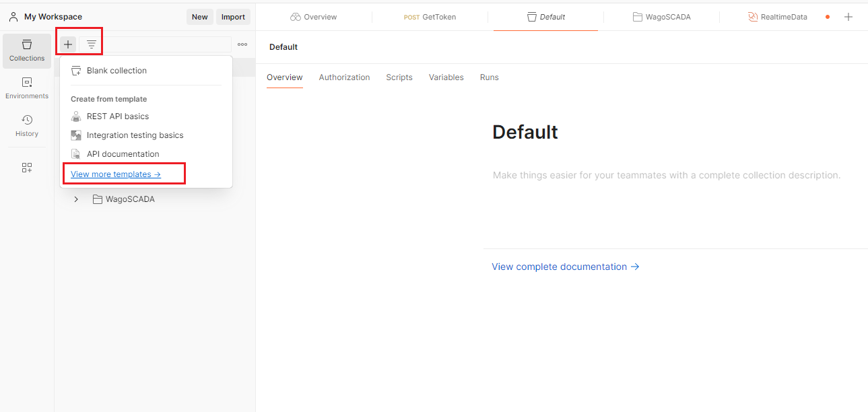Choose Blank collection from the menu
This screenshot has height=412, width=868.
click(116, 71)
